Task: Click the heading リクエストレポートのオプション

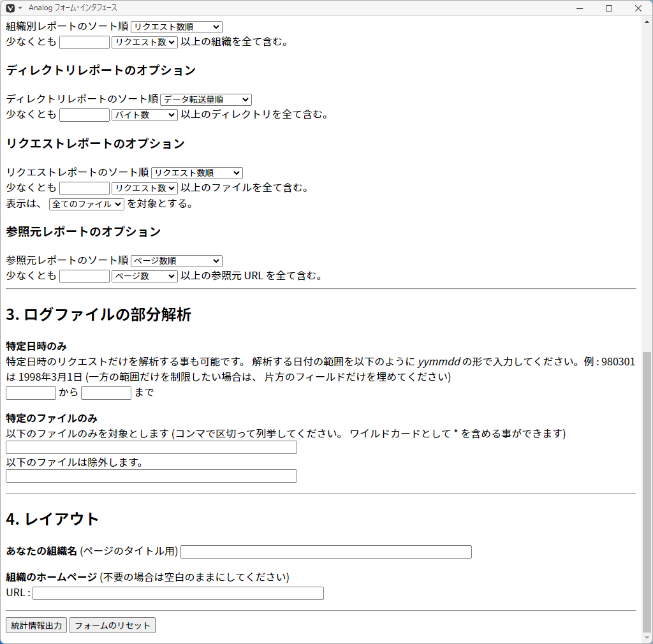Action: click(x=96, y=143)
